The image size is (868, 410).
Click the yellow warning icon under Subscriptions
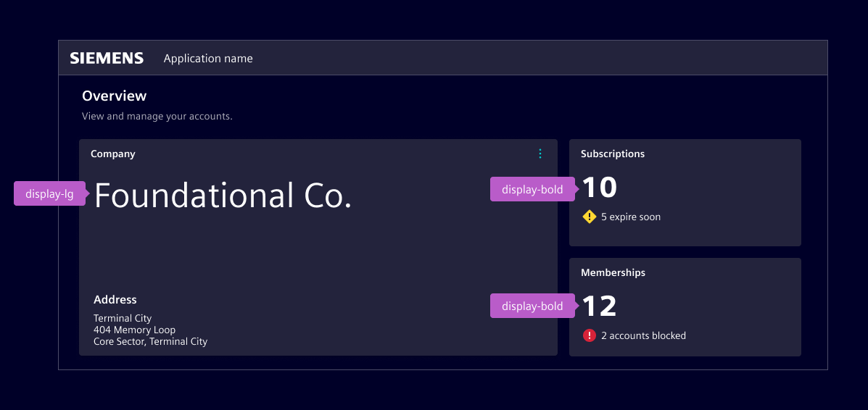589,217
